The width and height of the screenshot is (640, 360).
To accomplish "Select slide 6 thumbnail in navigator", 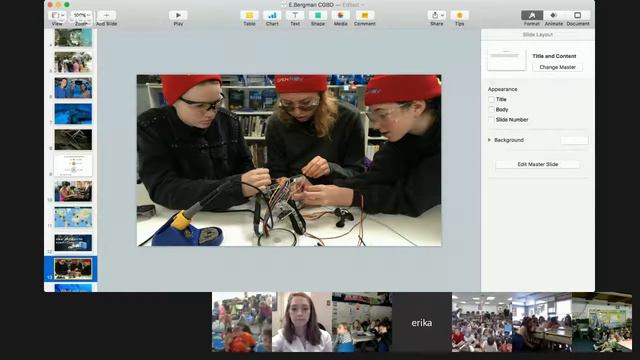I will point(73,88).
